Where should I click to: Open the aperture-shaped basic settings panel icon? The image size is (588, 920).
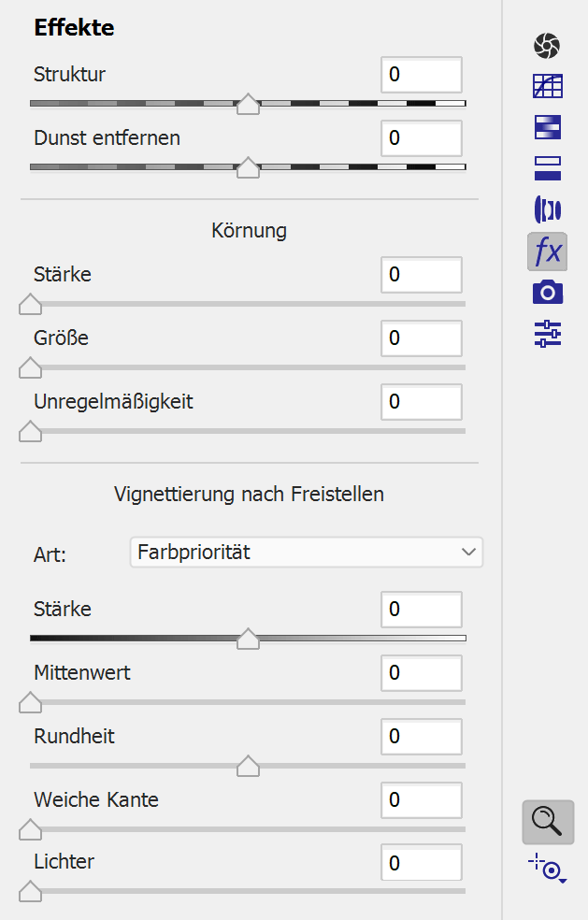(547, 45)
